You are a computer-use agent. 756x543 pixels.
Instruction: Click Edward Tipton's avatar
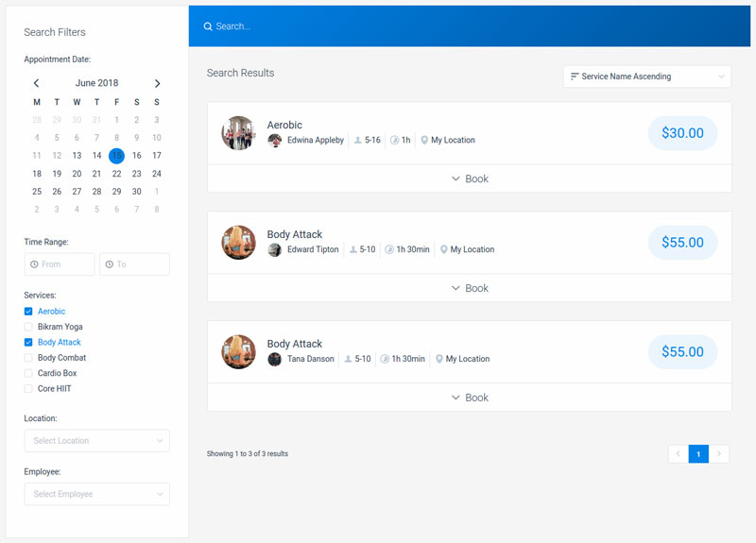pos(275,249)
